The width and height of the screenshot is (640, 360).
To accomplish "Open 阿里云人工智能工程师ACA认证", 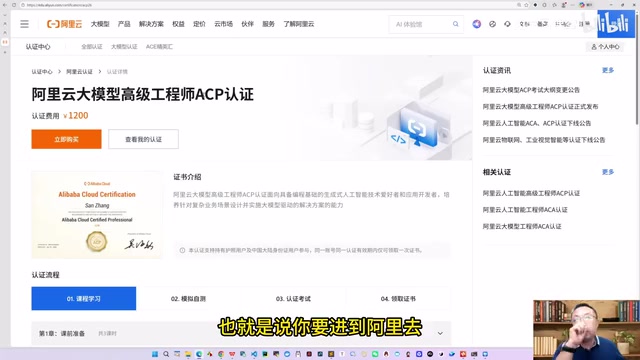I will click(525, 210).
